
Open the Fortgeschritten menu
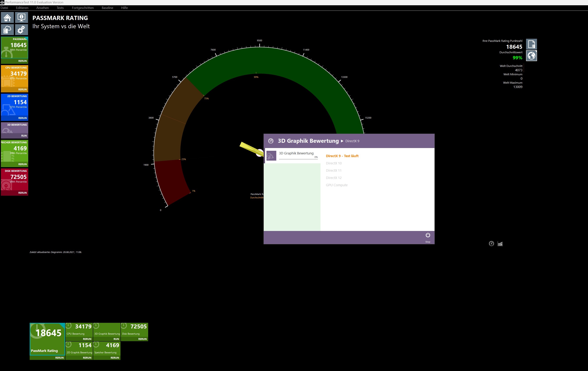pyautogui.click(x=83, y=8)
